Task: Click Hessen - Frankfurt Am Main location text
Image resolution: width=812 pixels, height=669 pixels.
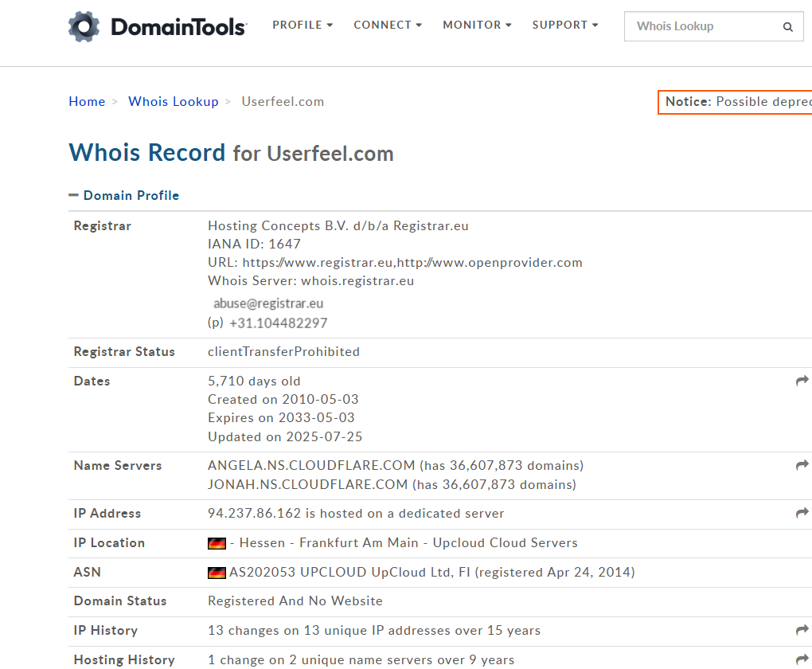Action: coord(329,542)
